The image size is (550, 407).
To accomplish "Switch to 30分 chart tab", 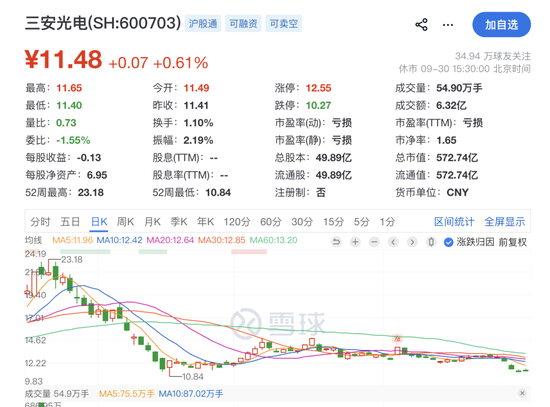I will click(302, 222).
